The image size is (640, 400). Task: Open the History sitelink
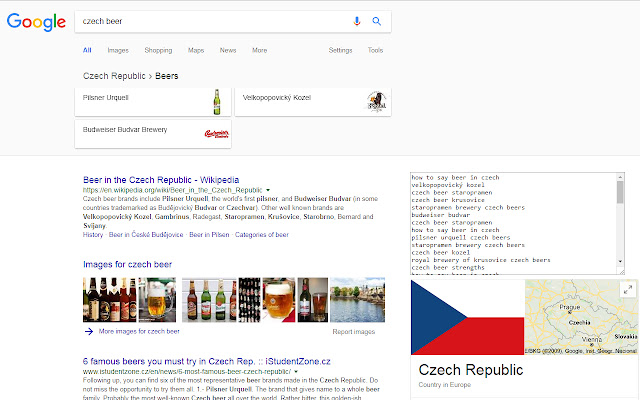coord(93,235)
